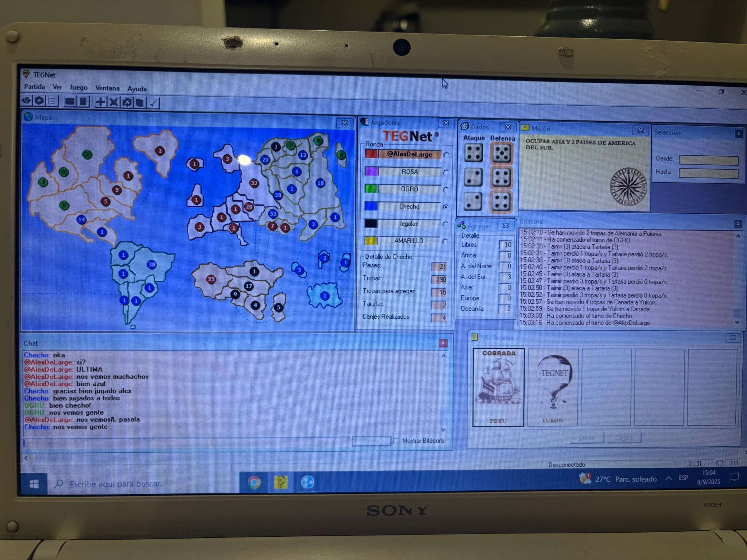
Task: Click the TEGNet window title icon
Action: pos(26,74)
